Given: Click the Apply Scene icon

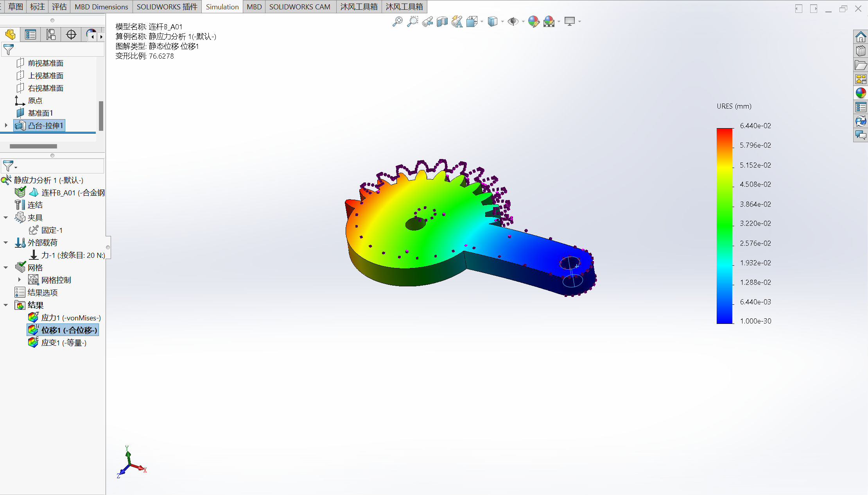Looking at the screenshot, I should point(549,21).
